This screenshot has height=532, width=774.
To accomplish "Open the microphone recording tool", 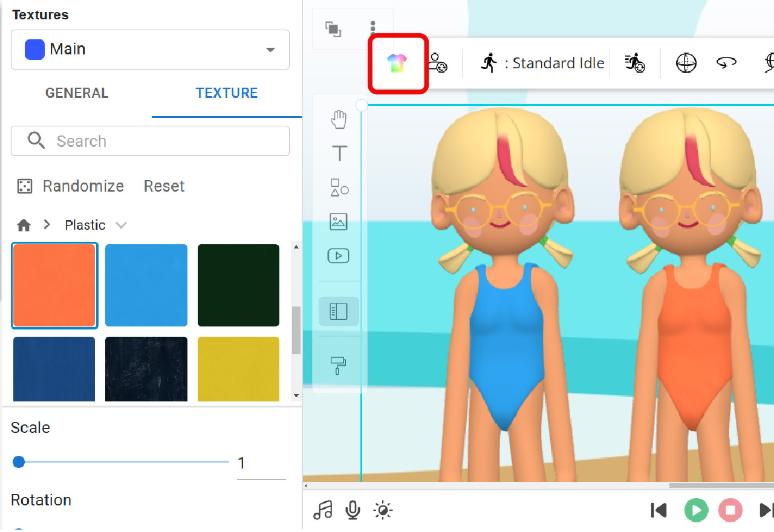I will pos(353,510).
